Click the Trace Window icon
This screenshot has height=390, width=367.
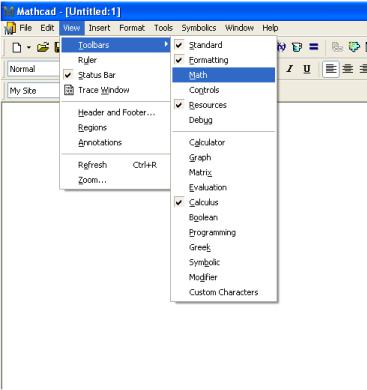[69, 90]
